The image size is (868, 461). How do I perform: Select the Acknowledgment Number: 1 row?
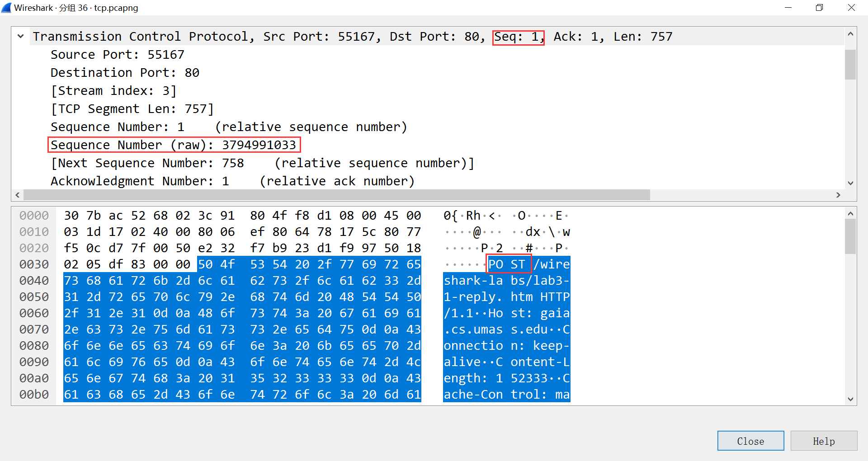click(232, 181)
